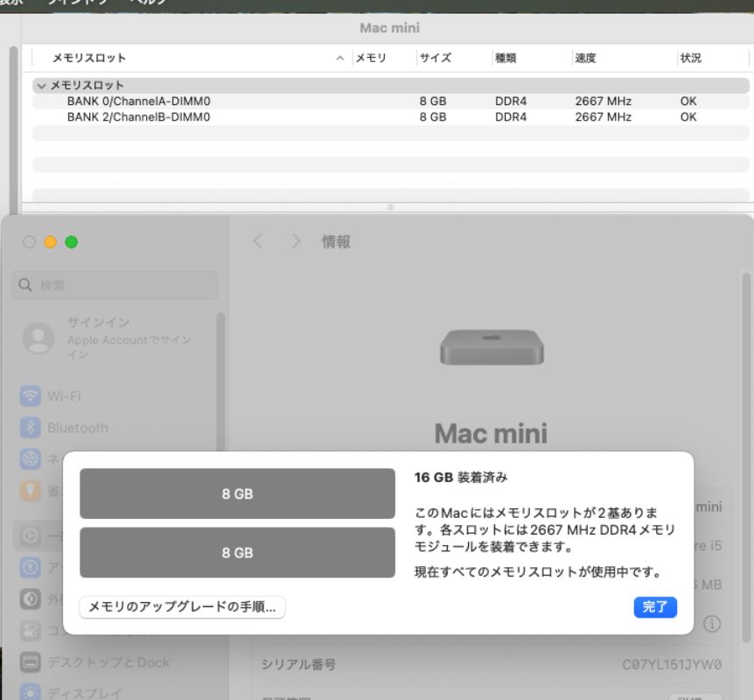
Task: Click 2667 MHz speed for BANK 0
Action: click(x=603, y=101)
